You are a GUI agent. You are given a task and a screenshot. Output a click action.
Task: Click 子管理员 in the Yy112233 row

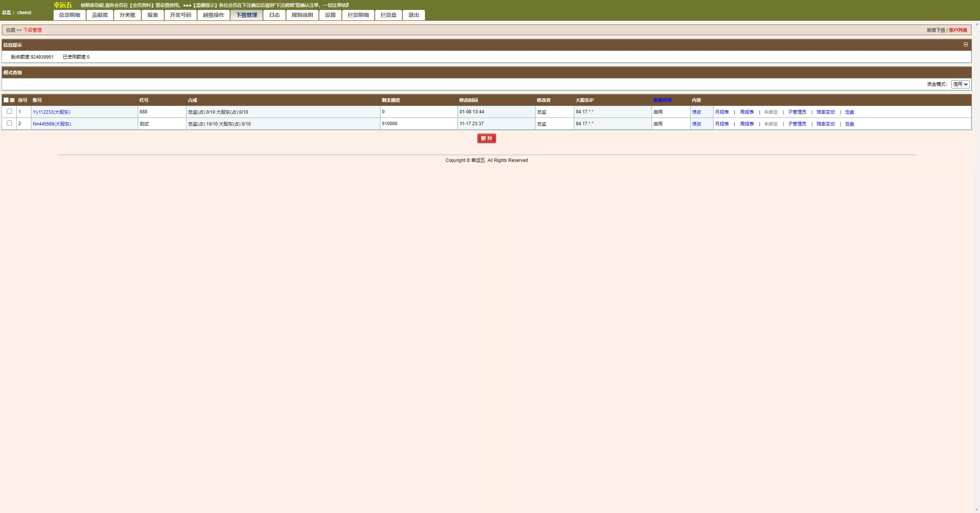coord(797,112)
